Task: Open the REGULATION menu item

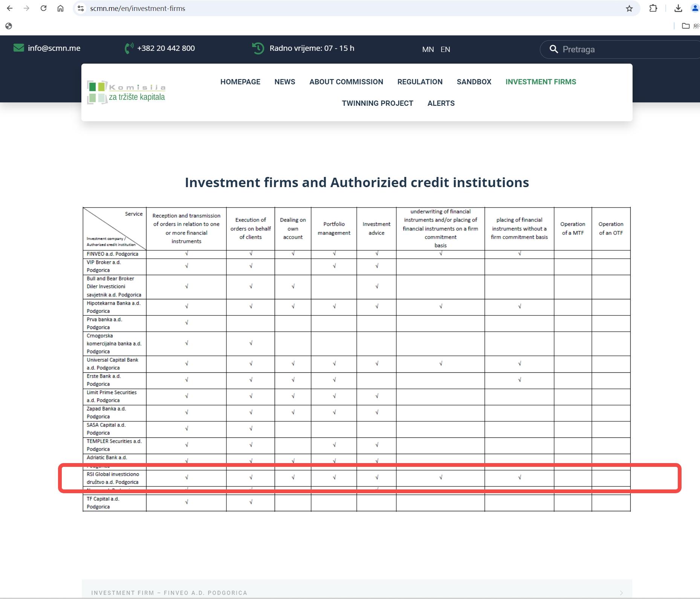Action: (420, 82)
